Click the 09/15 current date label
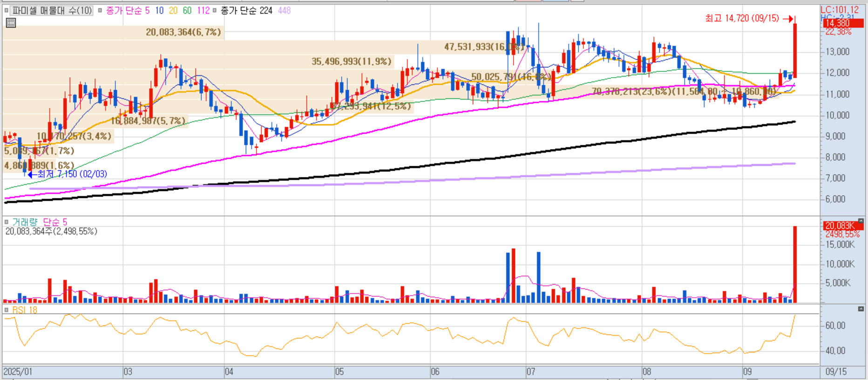This screenshot has height=380, width=868. pyautogui.click(x=836, y=372)
